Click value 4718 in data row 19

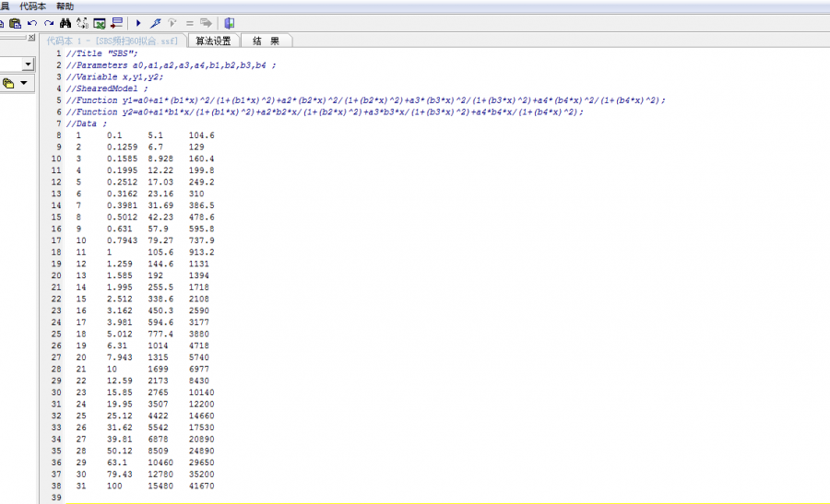(x=199, y=346)
